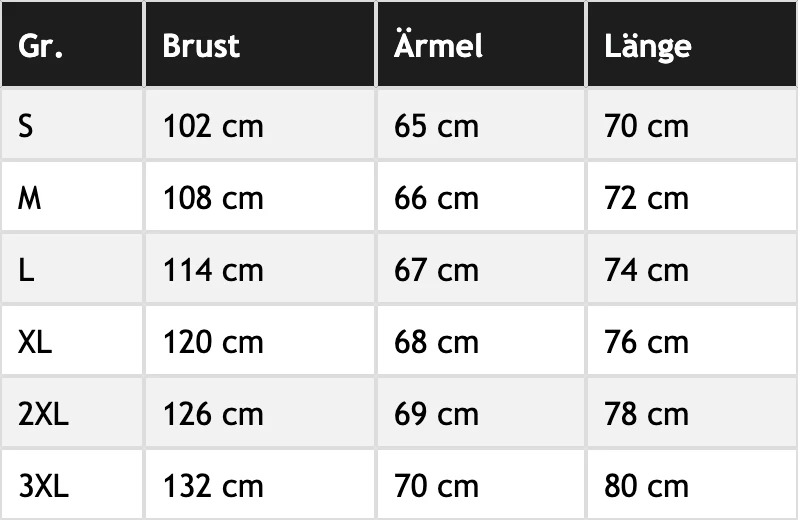
Task: Click the size S cell
Action: (27, 126)
